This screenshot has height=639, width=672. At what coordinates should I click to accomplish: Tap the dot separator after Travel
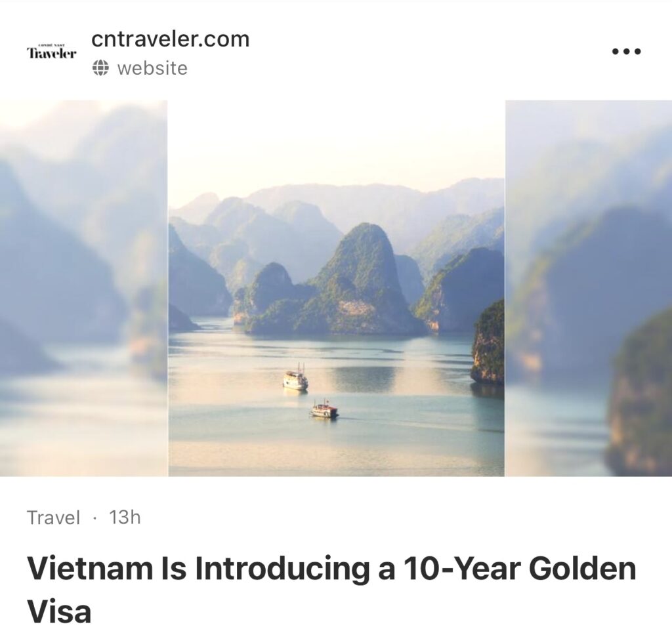(x=94, y=518)
